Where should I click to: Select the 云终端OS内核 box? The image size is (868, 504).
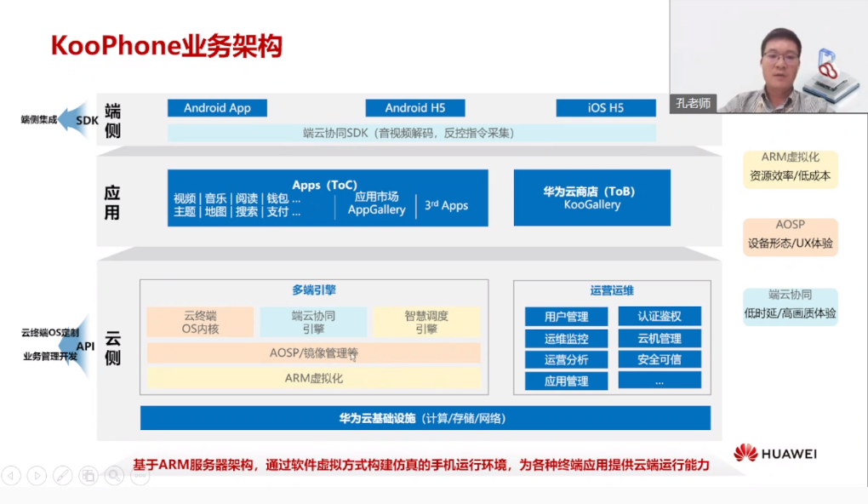(200, 322)
